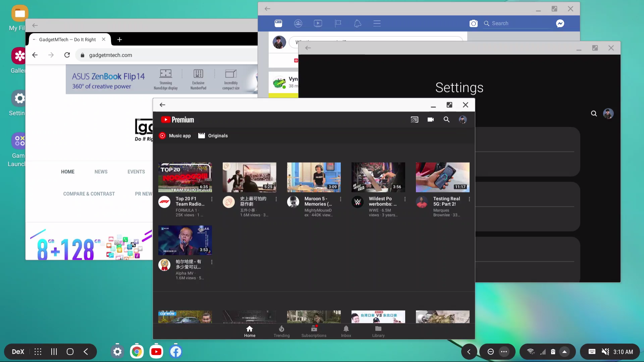The height and width of the screenshot is (362, 644).
Task: Play the 5:25 Chinese-titled comedy video thumbnail
Action: click(250, 177)
